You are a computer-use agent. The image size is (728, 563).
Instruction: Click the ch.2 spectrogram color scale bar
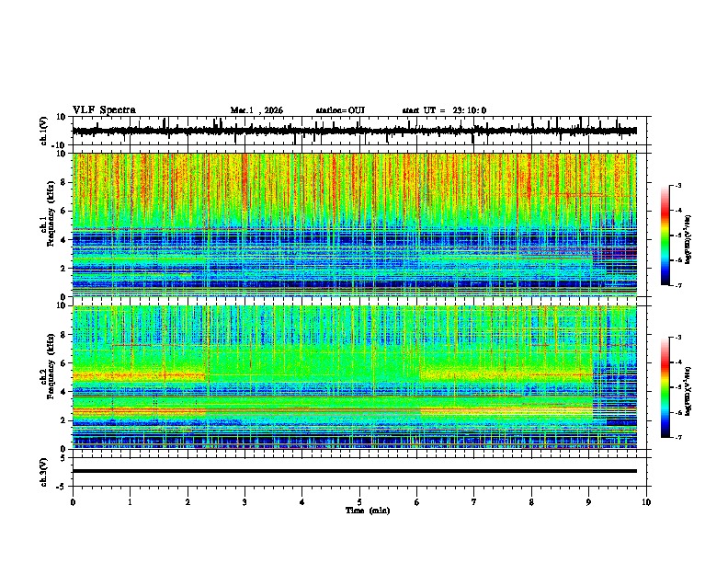[665, 387]
